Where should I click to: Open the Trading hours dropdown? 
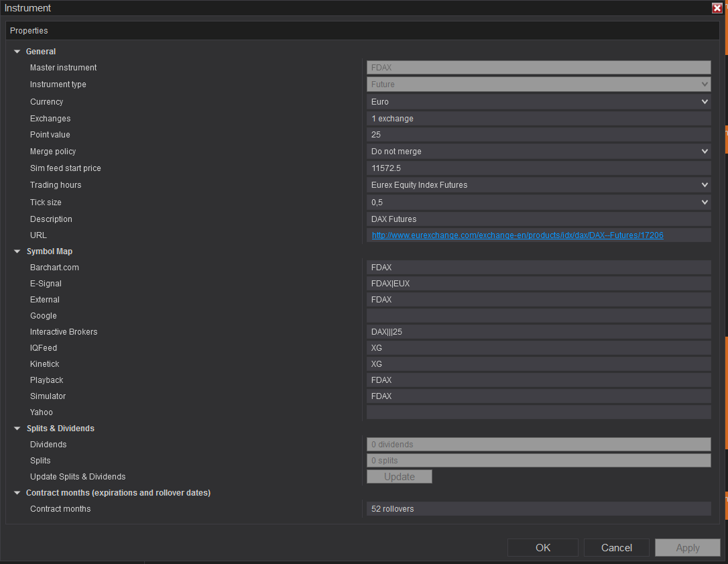tap(538, 185)
